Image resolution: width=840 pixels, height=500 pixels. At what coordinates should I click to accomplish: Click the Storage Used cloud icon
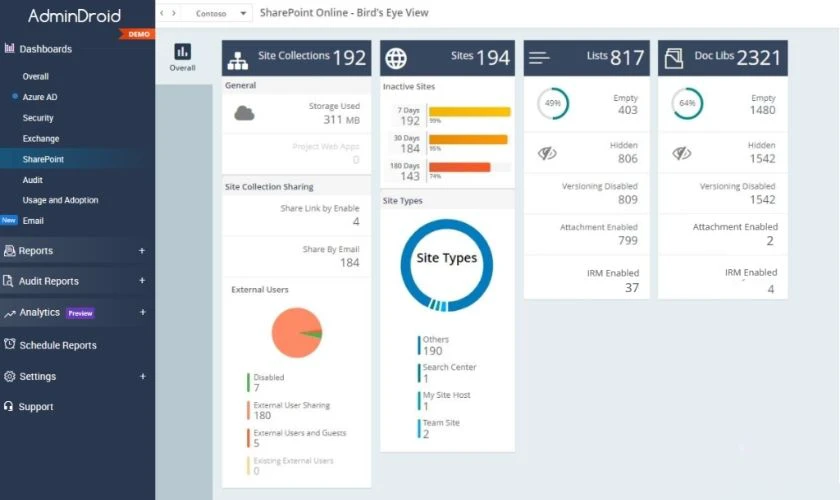click(244, 113)
